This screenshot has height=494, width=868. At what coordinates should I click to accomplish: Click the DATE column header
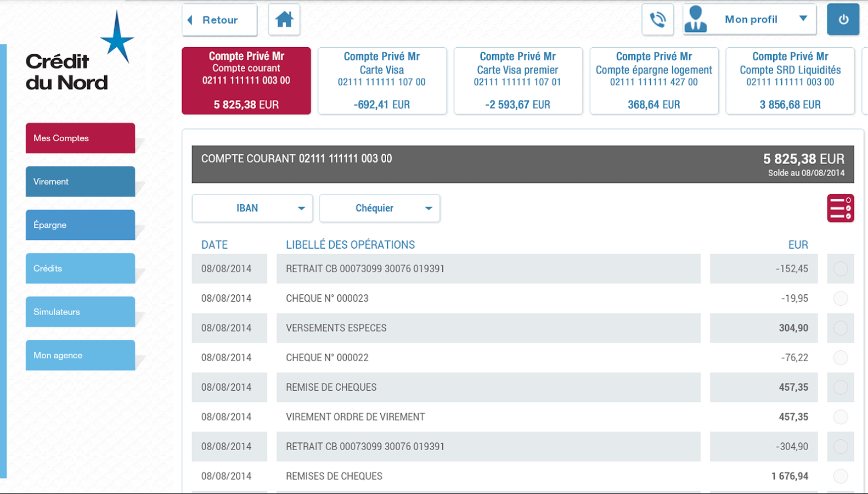[215, 245]
